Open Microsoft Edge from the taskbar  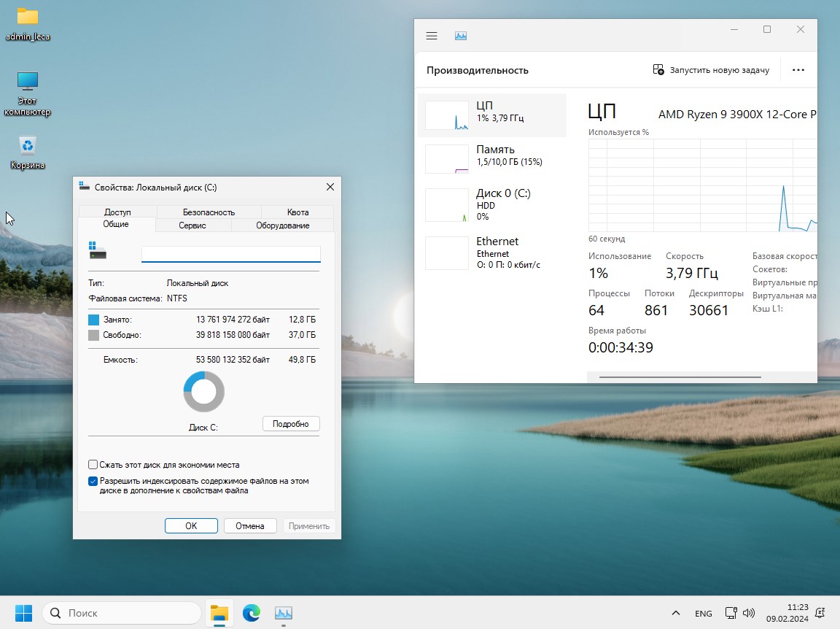pos(252,613)
